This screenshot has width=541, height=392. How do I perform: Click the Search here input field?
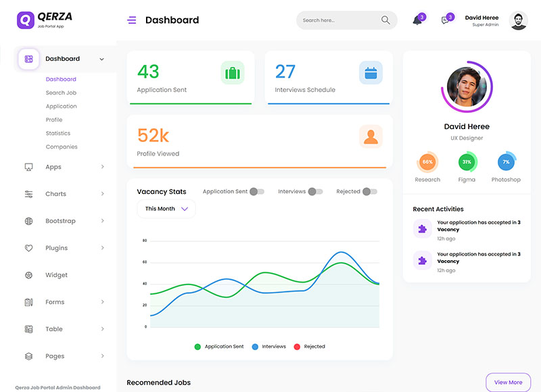[338, 20]
